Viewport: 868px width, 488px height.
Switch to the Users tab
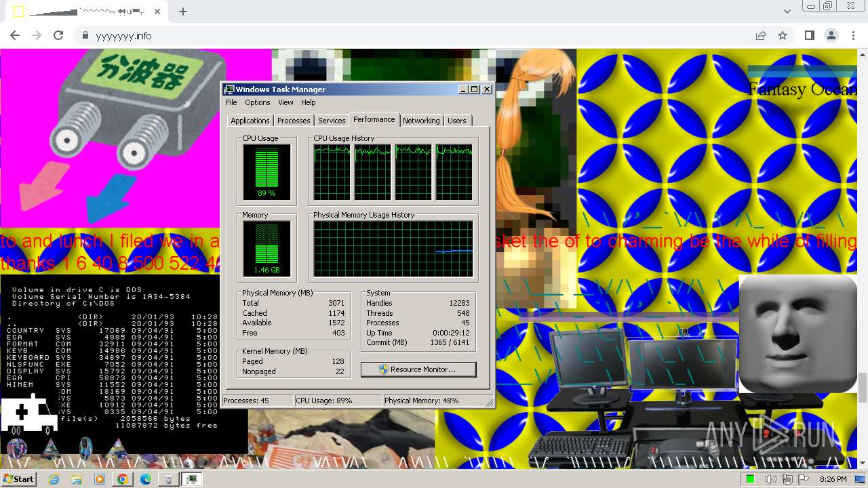click(457, 121)
